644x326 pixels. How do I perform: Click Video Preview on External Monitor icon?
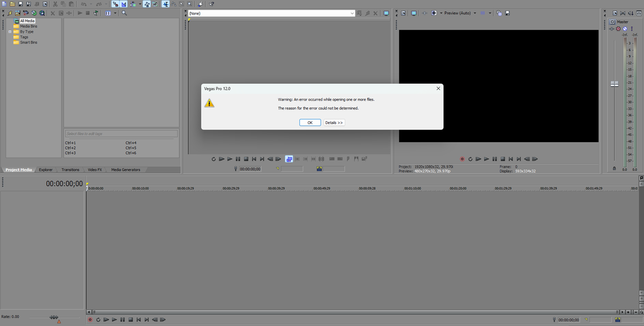pos(414,13)
